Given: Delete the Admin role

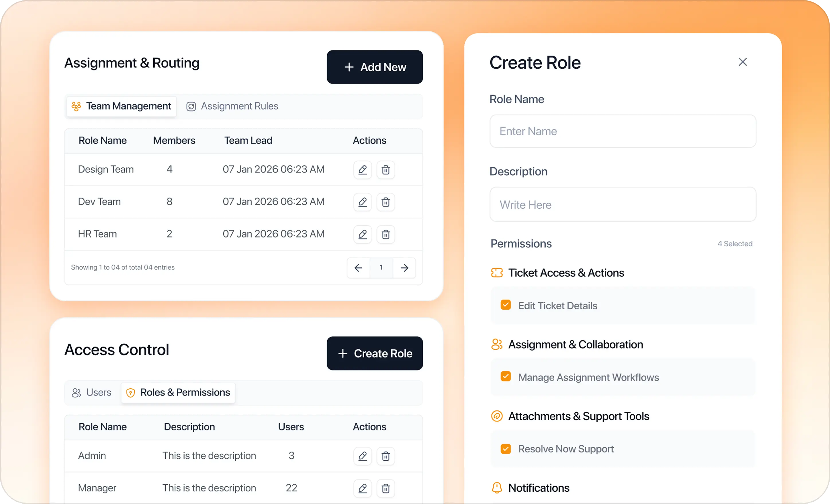Looking at the screenshot, I should click(x=386, y=456).
